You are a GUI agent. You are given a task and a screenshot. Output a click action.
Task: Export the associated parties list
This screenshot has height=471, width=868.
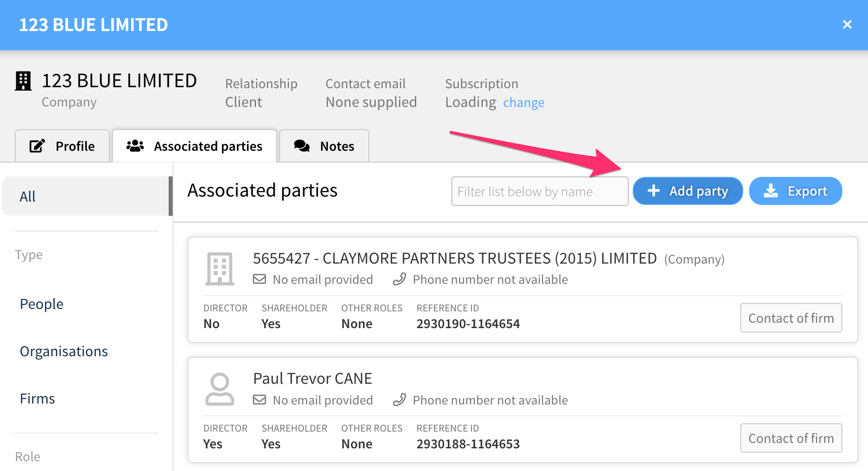pyautogui.click(x=796, y=191)
